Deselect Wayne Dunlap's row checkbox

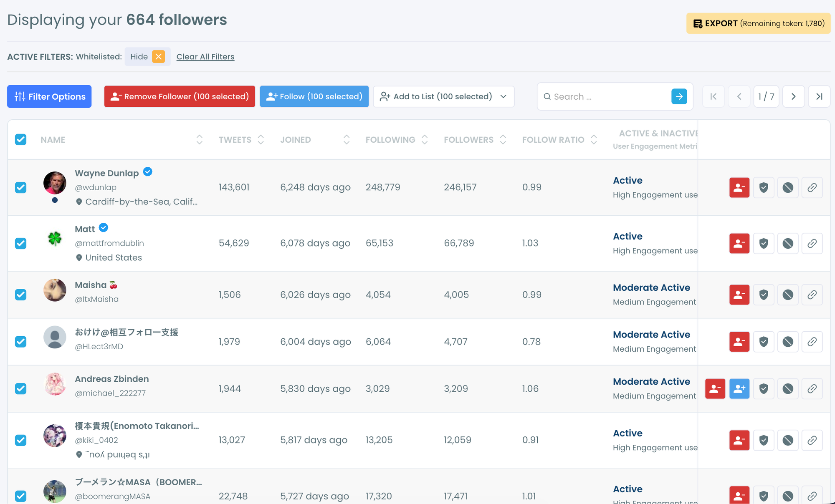tap(21, 187)
